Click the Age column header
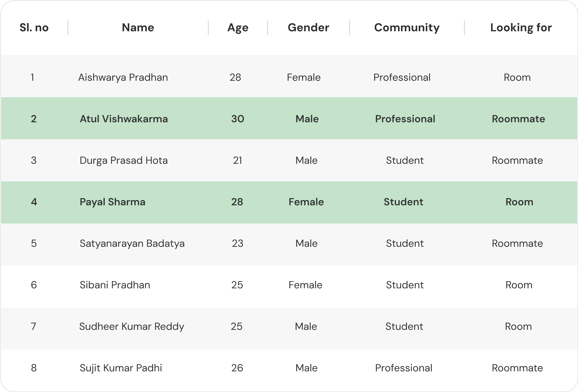 pos(238,27)
